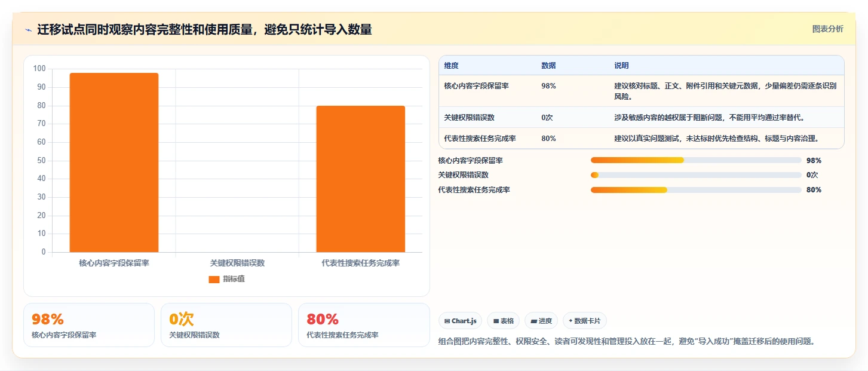868x371 pixels.
Task: Click the description starting 建议核对标题
Action: pyautogui.click(x=725, y=91)
